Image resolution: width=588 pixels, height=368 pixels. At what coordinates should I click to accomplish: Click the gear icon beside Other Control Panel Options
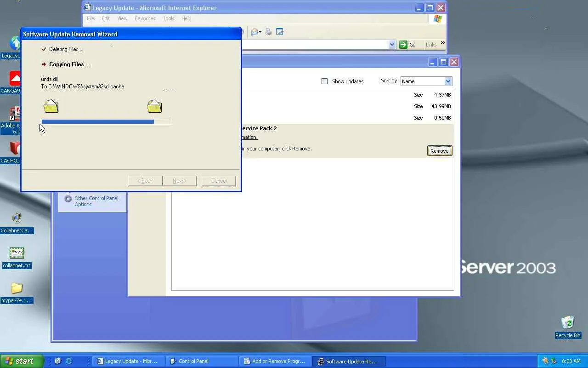click(x=68, y=199)
